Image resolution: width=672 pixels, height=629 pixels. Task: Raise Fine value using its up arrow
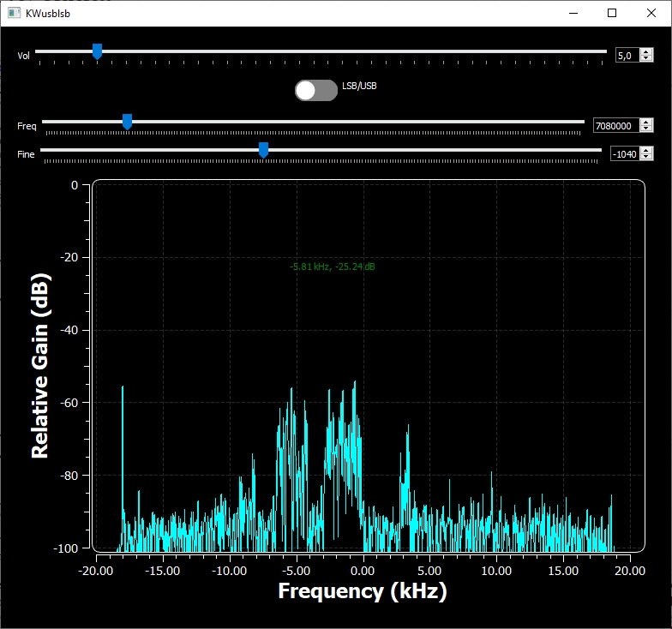647,150
